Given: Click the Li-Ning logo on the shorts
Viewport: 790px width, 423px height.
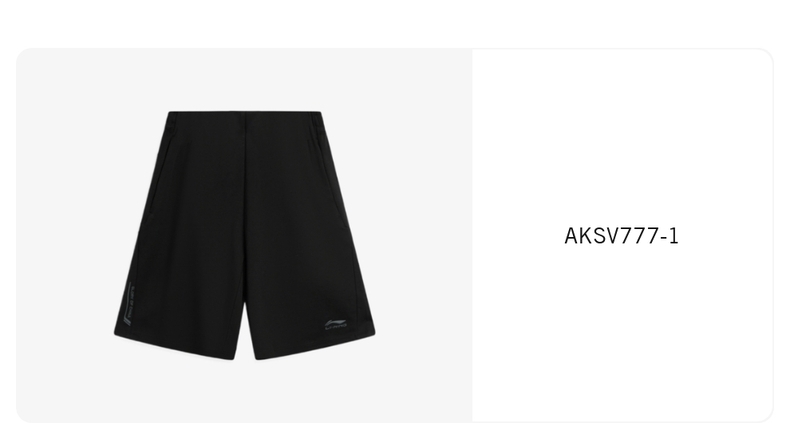Looking at the screenshot, I should [336, 325].
